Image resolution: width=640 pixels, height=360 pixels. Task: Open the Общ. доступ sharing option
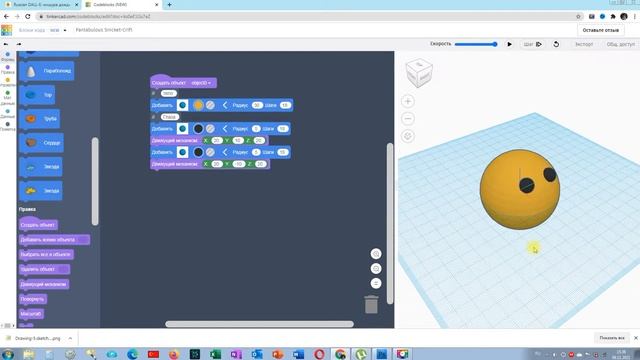point(620,44)
